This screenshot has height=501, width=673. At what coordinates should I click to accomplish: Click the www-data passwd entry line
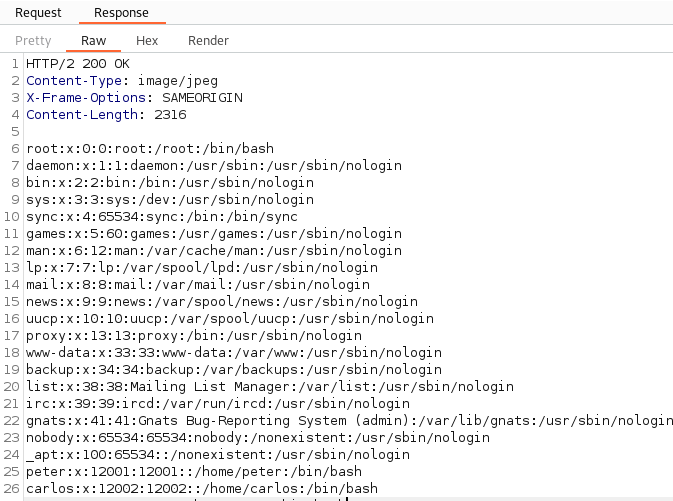pos(234,352)
